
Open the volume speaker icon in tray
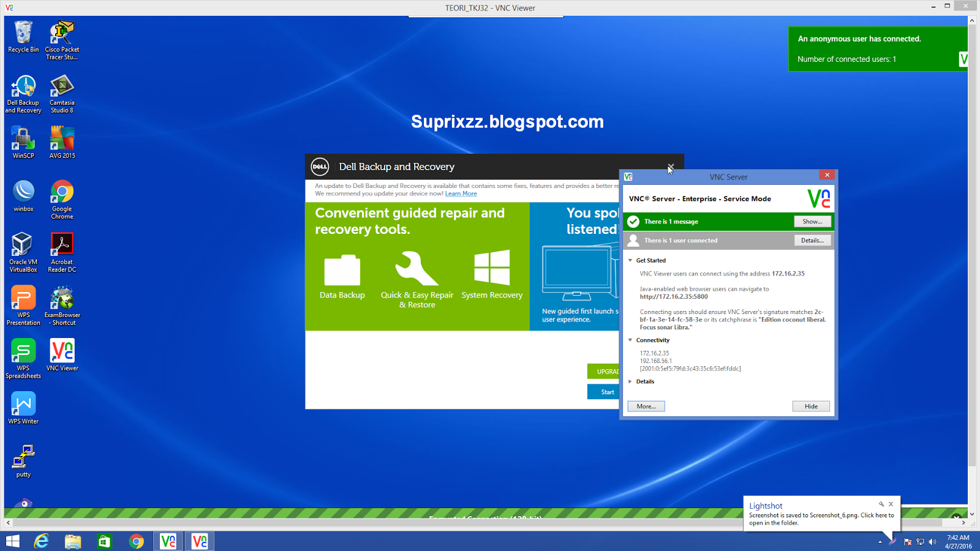point(932,542)
